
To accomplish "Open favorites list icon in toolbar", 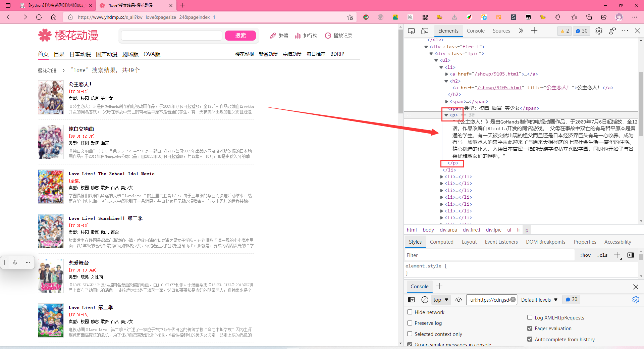I will [x=574, y=17].
